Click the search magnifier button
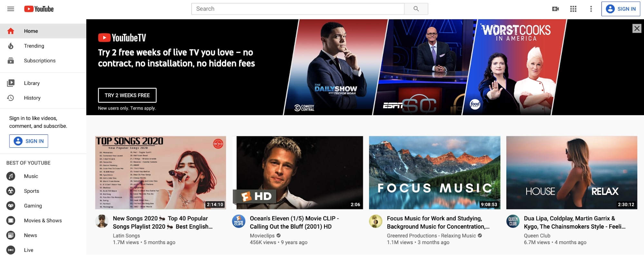This screenshot has width=644, height=255. tap(416, 9)
